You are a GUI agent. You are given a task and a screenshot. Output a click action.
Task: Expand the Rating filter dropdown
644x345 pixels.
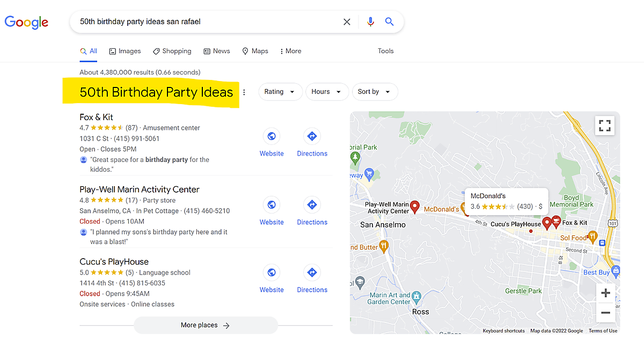280,92
